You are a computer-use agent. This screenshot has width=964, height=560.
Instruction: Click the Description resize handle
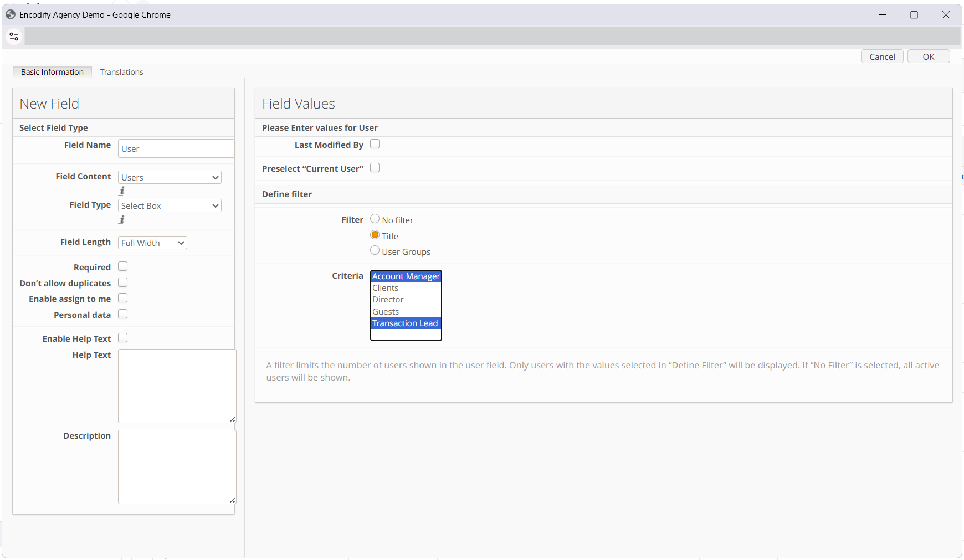pos(233,500)
